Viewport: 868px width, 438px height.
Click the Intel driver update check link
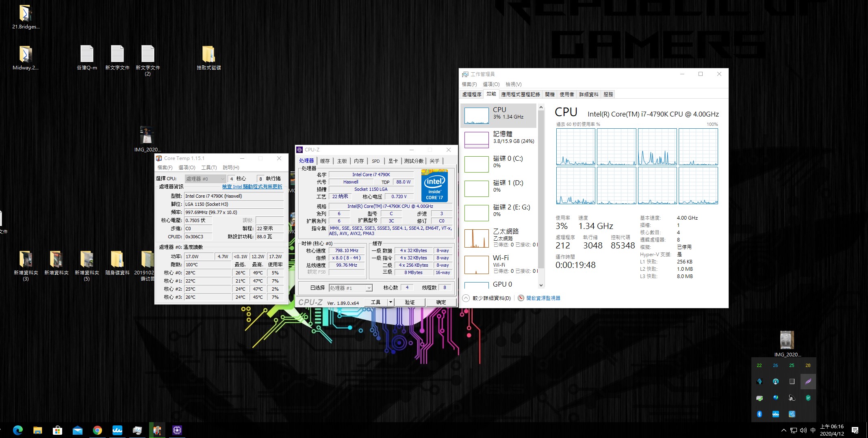252,187
